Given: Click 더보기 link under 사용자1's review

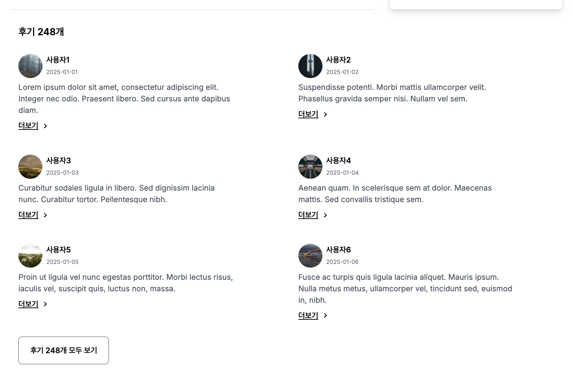Looking at the screenshot, I should (28, 126).
